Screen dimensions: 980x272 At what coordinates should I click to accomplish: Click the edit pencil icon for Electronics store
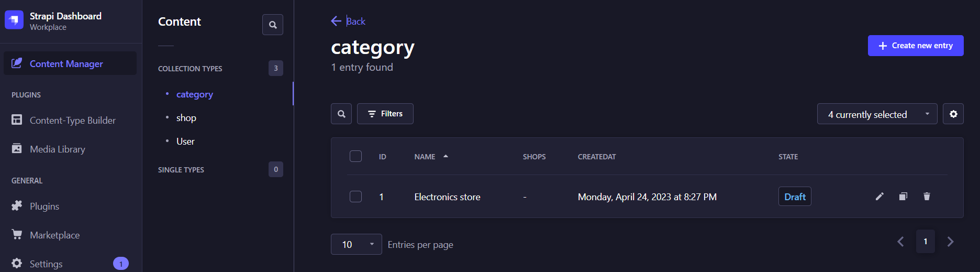(879, 197)
